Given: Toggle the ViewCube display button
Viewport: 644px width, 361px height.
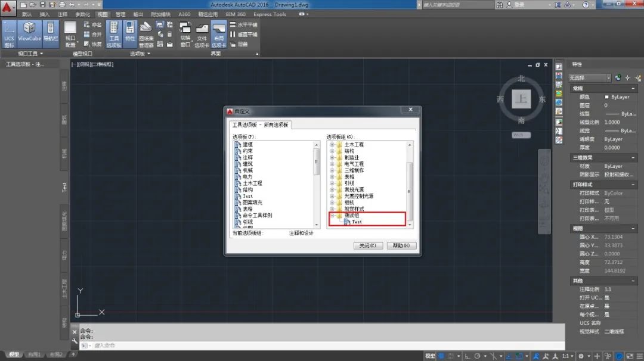Looking at the screenshot, I should pos(29,33).
